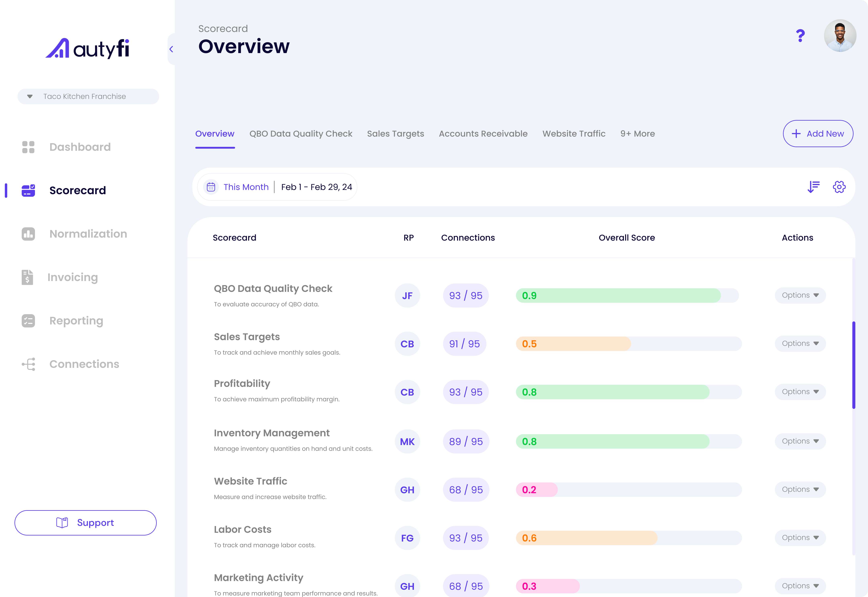Open the Dashboard grid icon

coord(28,147)
